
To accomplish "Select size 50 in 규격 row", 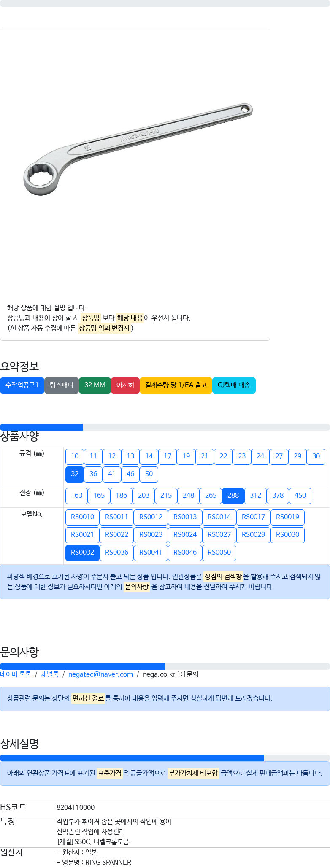I will click(x=149, y=474).
